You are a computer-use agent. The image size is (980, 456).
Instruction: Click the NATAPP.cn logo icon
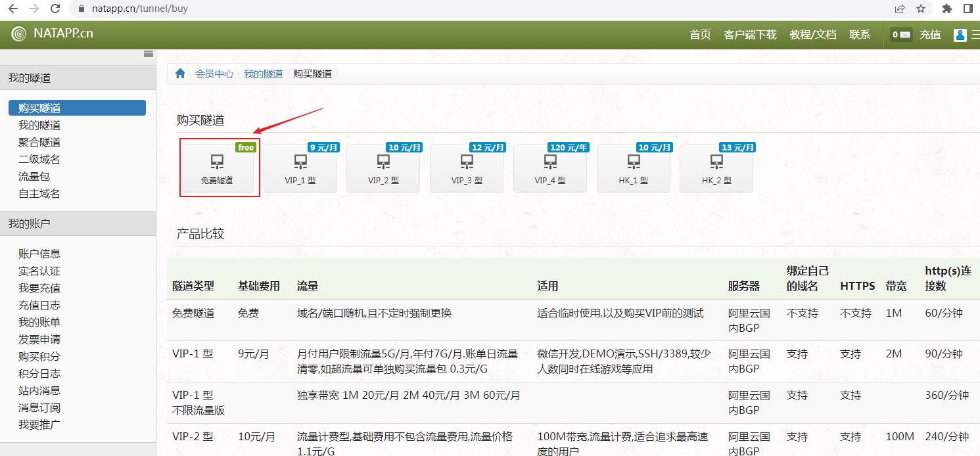pyautogui.click(x=19, y=34)
